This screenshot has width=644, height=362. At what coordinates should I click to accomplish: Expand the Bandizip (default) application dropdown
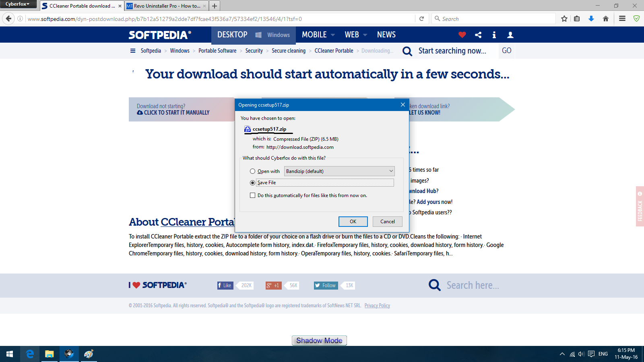pos(339,171)
